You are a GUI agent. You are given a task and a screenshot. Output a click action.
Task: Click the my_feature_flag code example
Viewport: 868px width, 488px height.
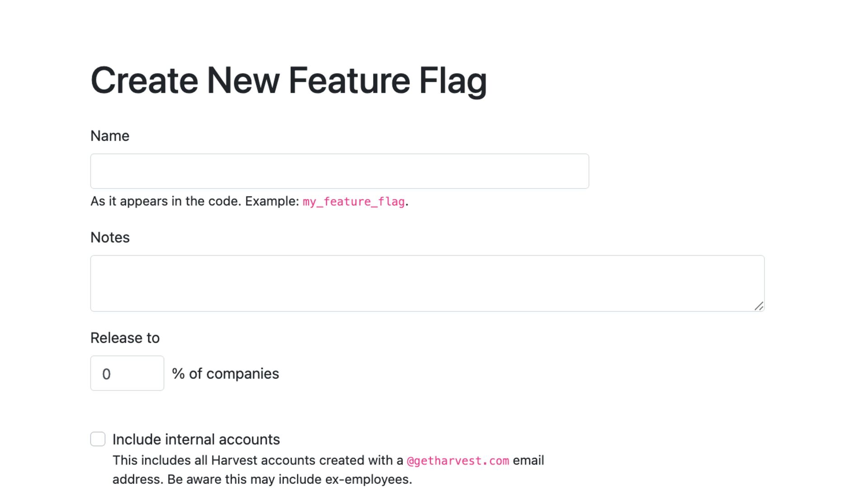[354, 202]
